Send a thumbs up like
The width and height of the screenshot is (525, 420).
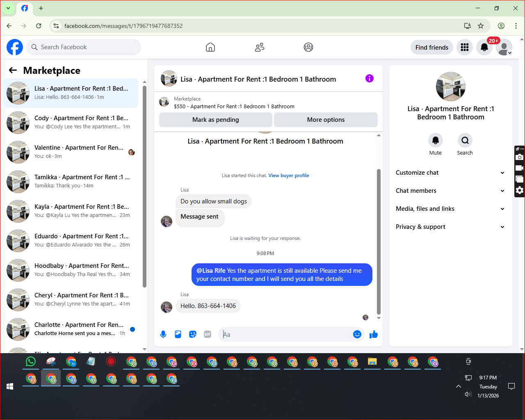tap(373, 334)
